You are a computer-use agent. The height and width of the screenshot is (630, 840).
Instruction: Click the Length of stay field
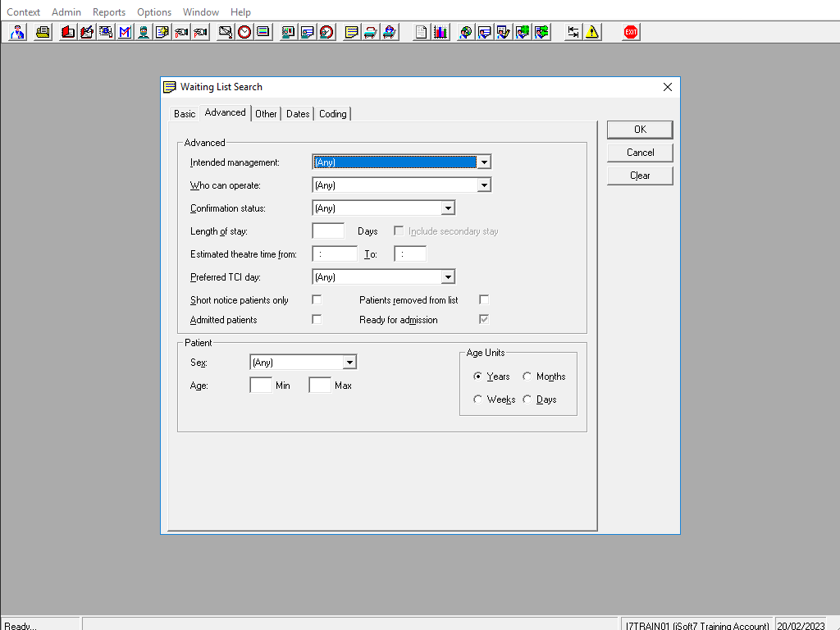coord(328,231)
